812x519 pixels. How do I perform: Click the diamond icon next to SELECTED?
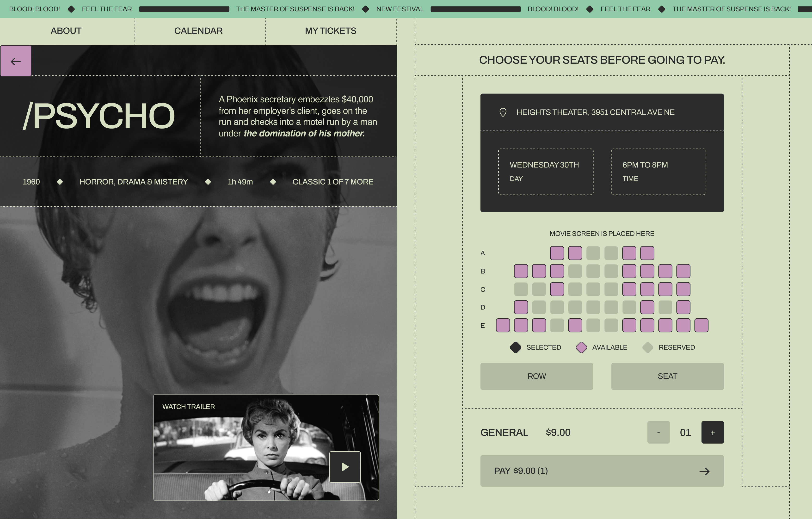click(516, 347)
